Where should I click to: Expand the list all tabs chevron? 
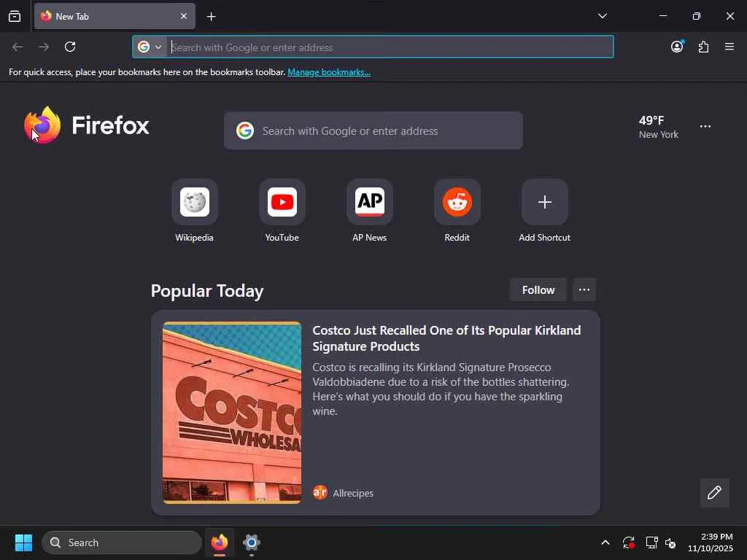(x=602, y=16)
